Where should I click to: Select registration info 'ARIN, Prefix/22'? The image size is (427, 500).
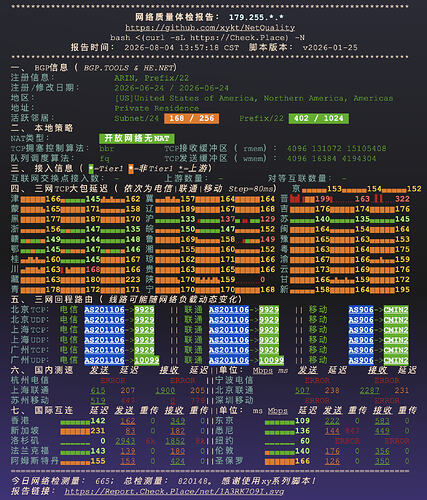[151, 78]
